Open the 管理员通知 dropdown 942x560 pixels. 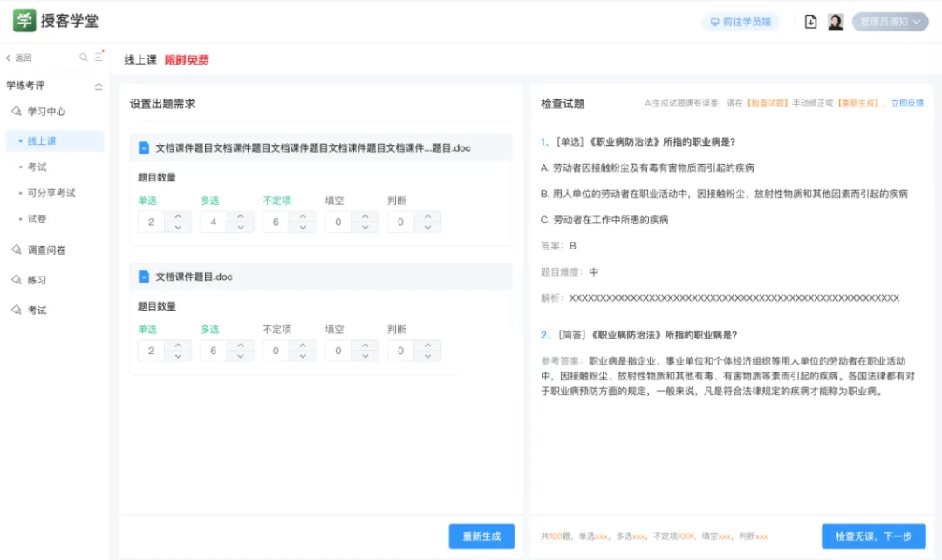(890, 22)
